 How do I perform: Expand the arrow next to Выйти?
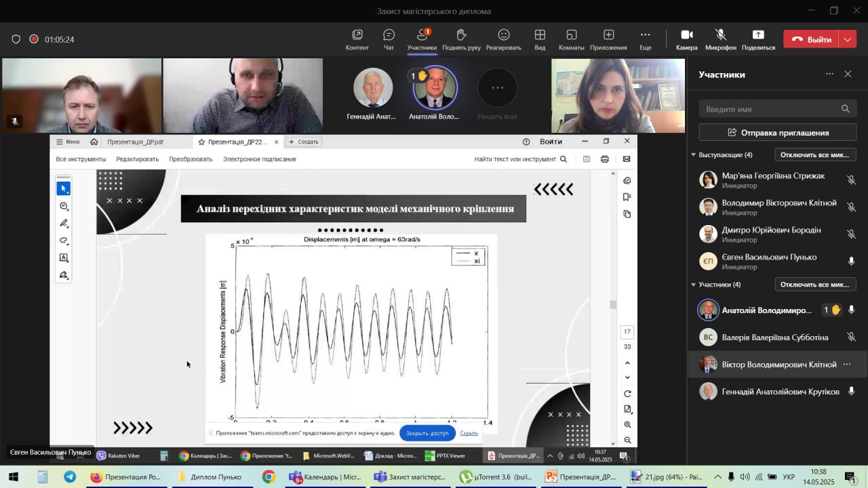click(x=848, y=39)
